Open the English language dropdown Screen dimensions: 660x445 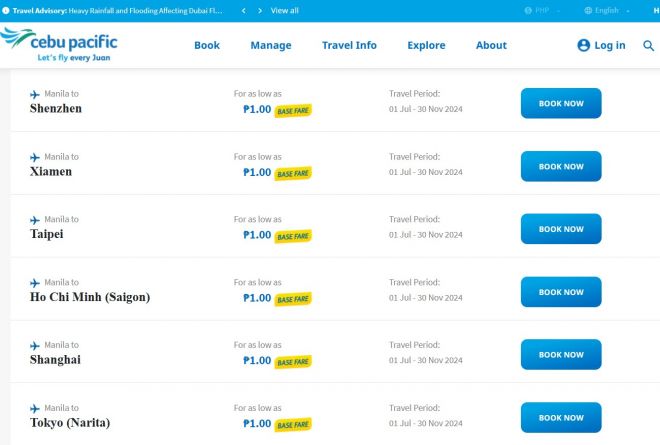[607, 11]
